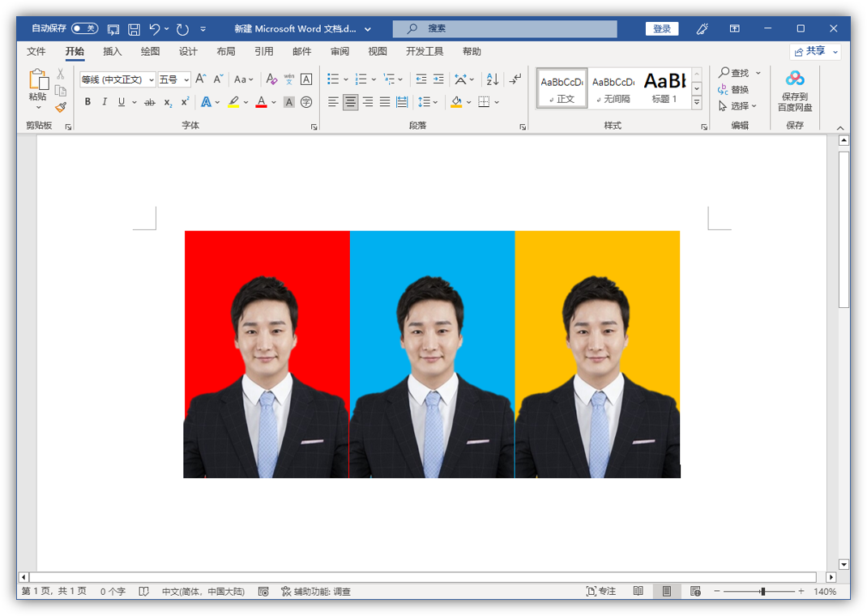Toggle Italic formatting
The image size is (867, 616).
coord(105,102)
